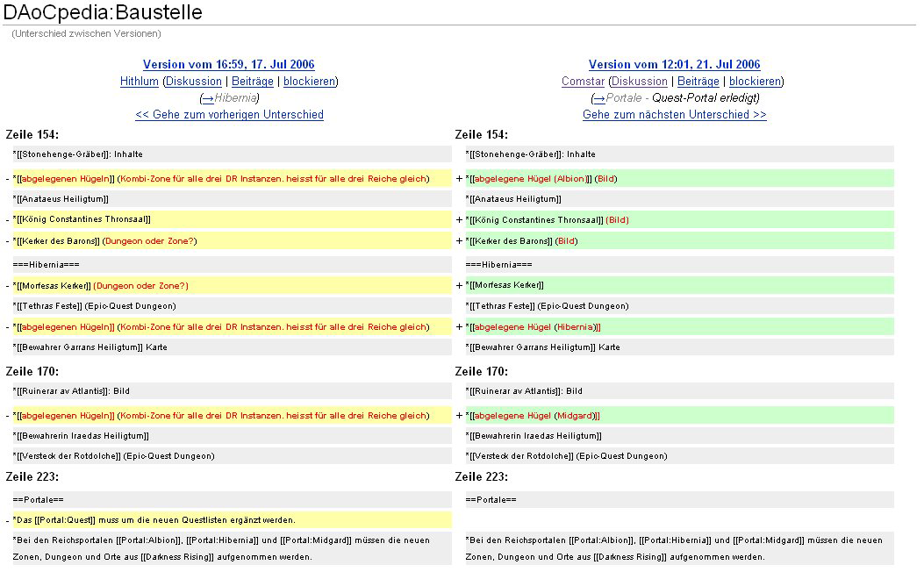This screenshot has width=924, height=572.
Task: Go to previous diff via 'Gehe zum vorherigen Unterschied'
Action: (229, 115)
